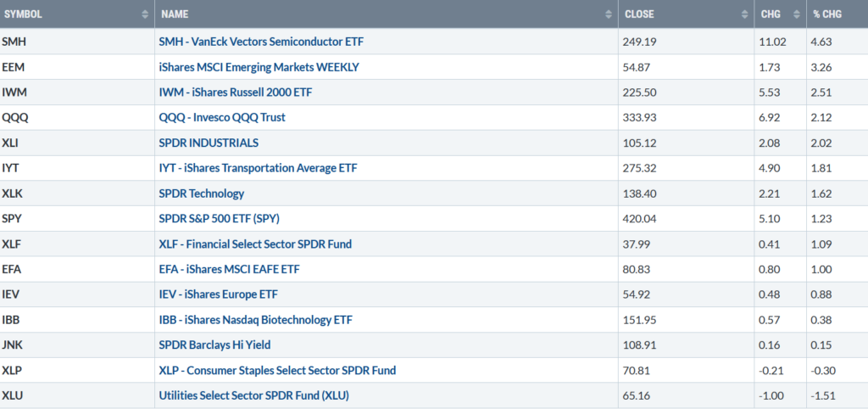Click the close value 105.12
This screenshot has width=868, height=409.
pyautogui.click(x=640, y=143)
